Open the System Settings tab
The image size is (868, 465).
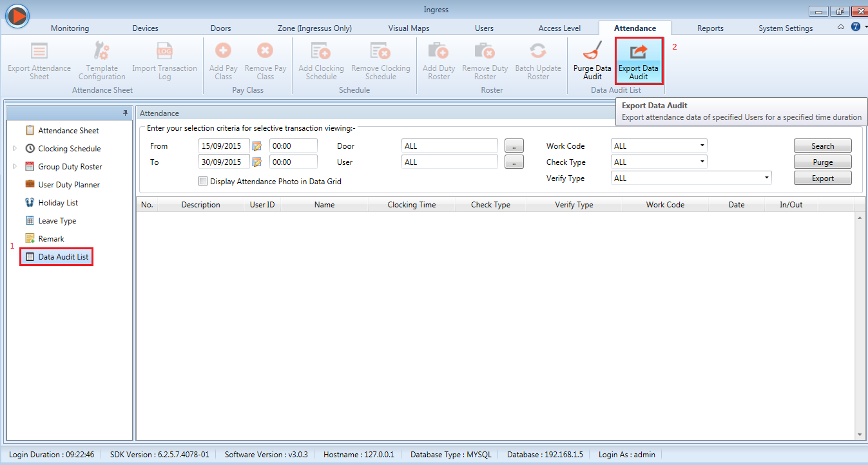point(786,28)
